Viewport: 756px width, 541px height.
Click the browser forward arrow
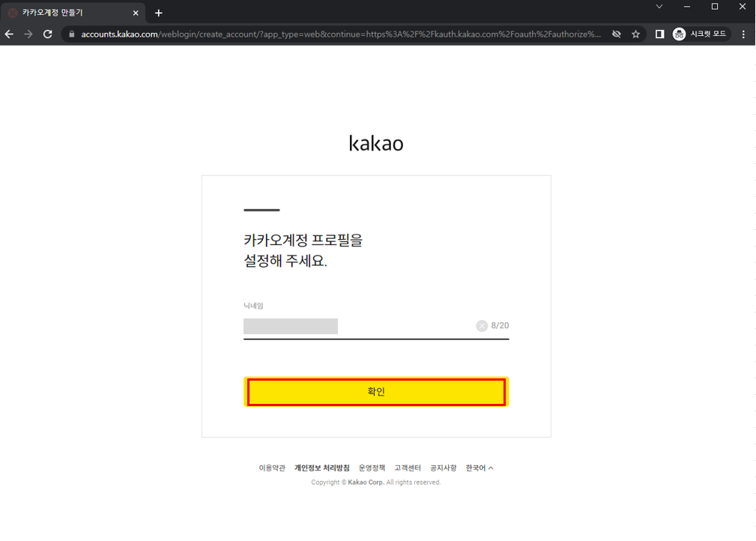(x=28, y=34)
